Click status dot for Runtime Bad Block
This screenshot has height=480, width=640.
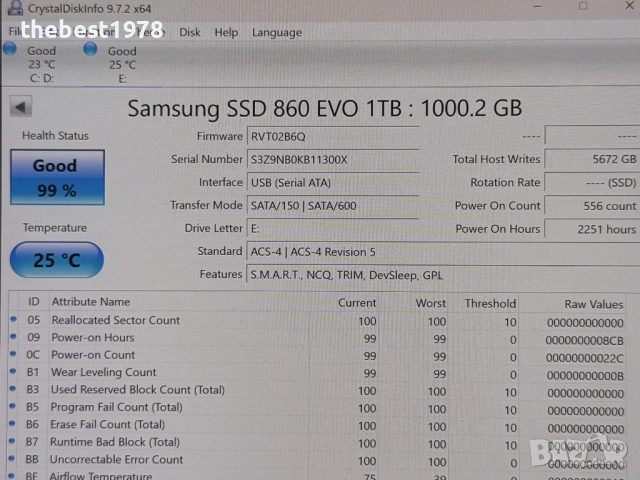(12, 441)
